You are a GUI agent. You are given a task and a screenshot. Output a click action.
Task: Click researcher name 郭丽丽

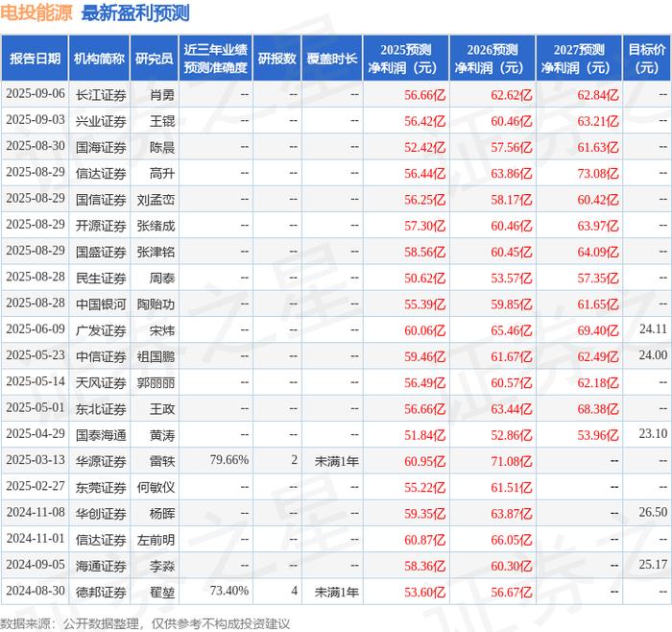coord(156,382)
